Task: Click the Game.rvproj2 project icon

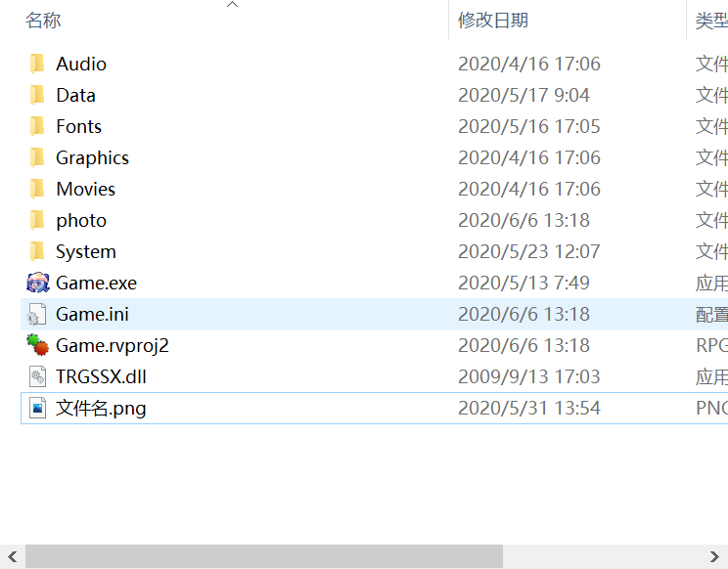Action: pyautogui.click(x=37, y=345)
